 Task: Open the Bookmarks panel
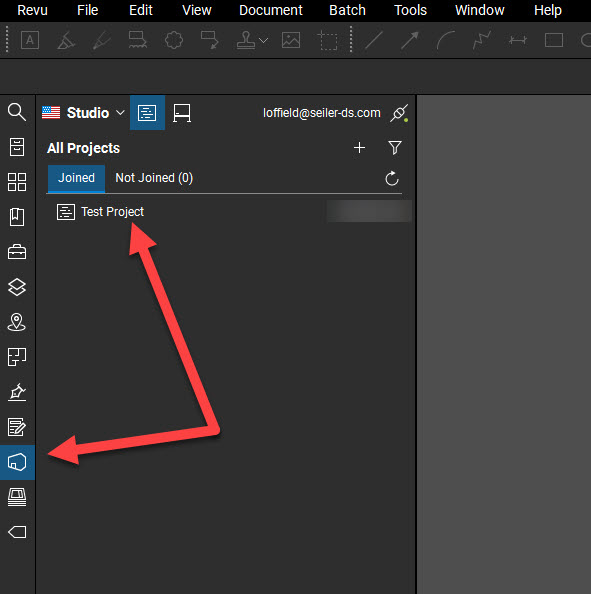[x=17, y=217]
